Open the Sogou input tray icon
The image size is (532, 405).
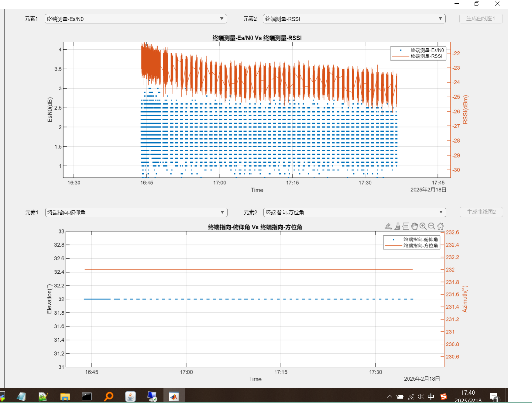[444, 396]
